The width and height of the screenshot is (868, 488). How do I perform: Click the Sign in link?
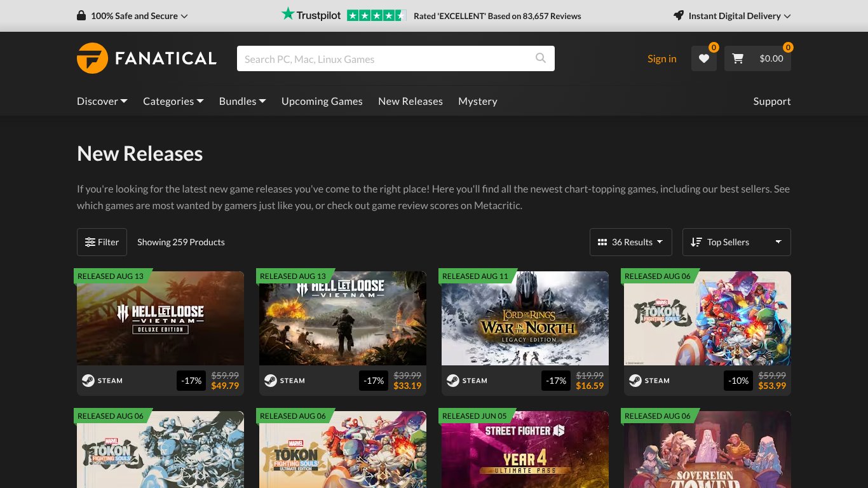coord(662,58)
